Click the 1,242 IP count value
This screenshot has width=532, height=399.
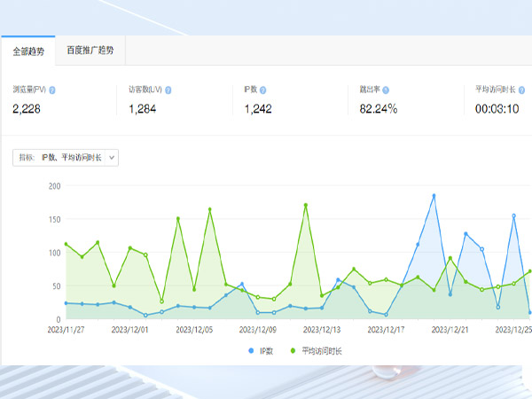(259, 109)
